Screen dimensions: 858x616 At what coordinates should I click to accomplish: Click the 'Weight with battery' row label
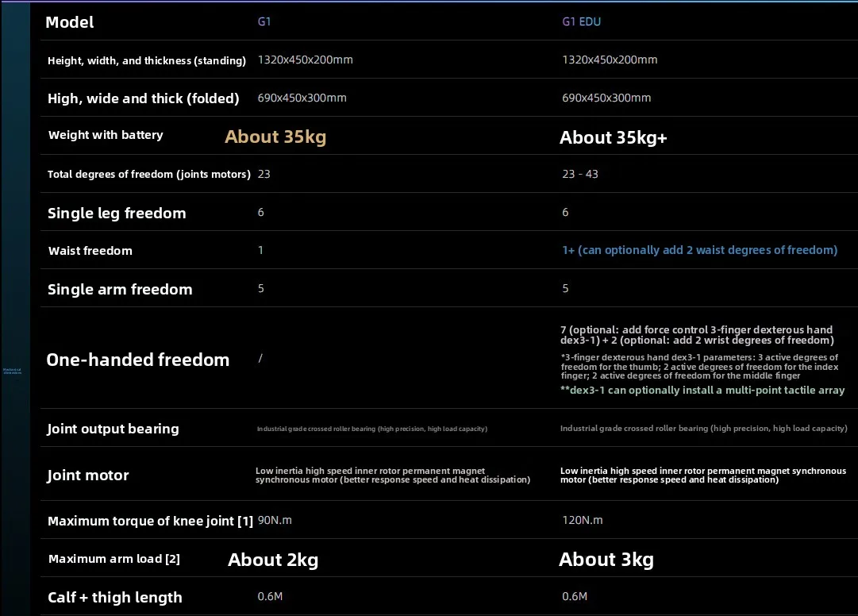pyautogui.click(x=106, y=135)
